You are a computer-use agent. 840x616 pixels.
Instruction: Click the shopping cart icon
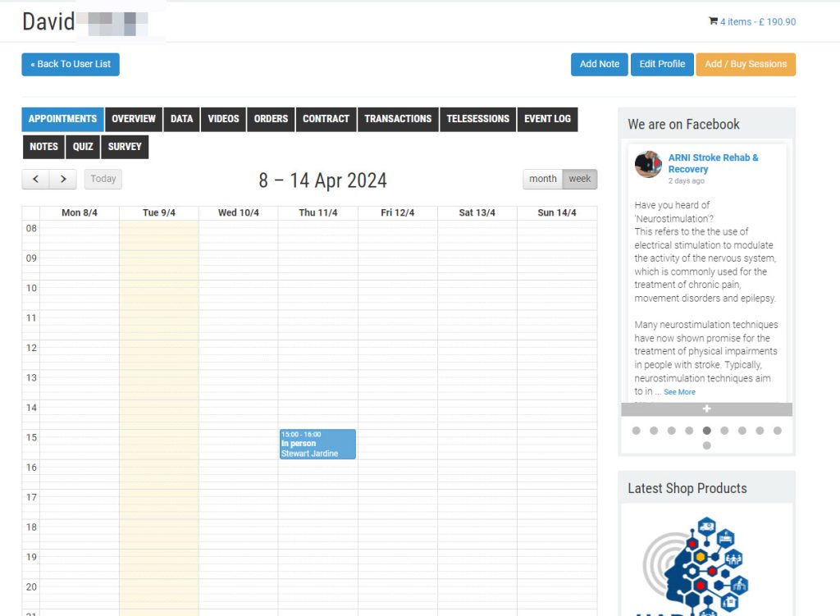click(713, 22)
